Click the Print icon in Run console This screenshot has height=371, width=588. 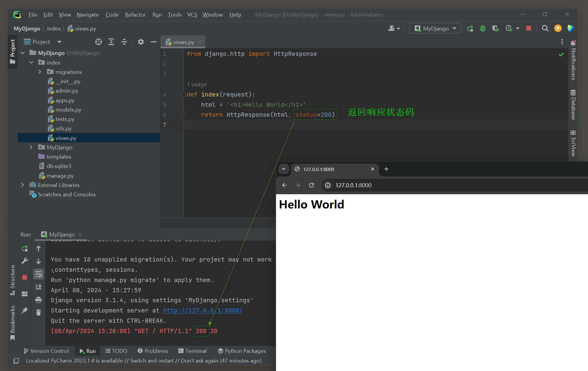[x=38, y=300]
